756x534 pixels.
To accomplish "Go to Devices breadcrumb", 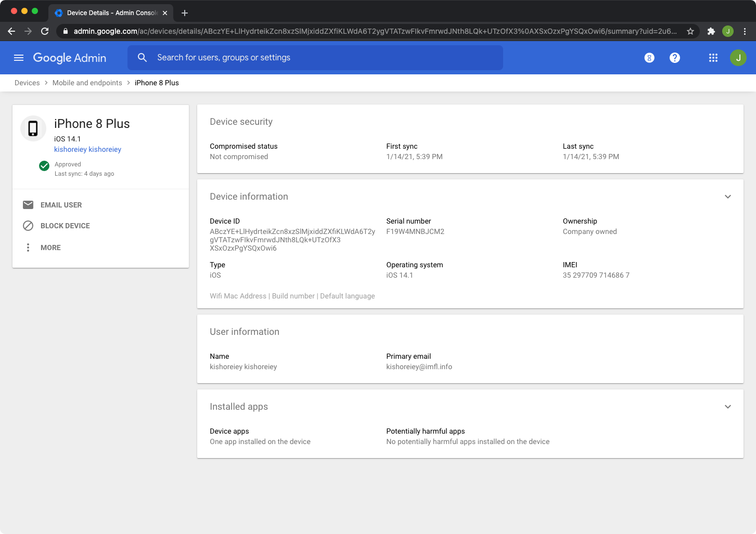I will pyautogui.click(x=27, y=83).
